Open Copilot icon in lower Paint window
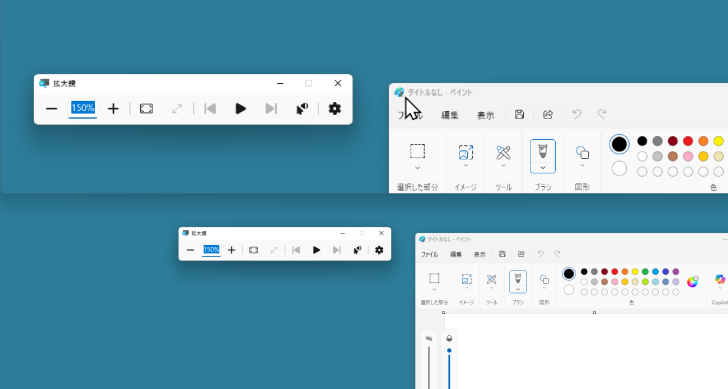Image resolution: width=728 pixels, height=389 pixels. 720,279
